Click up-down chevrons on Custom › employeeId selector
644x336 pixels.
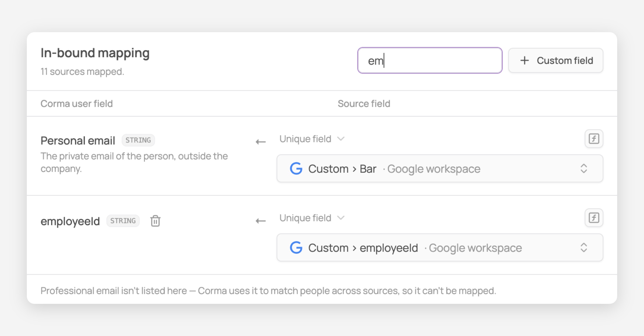click(584, 248)
